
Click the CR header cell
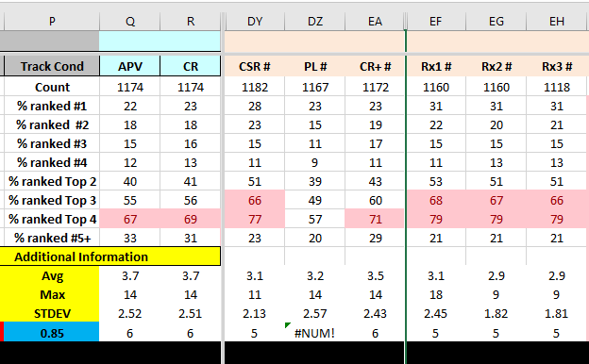pyautogui.click(x=191, y=66)
